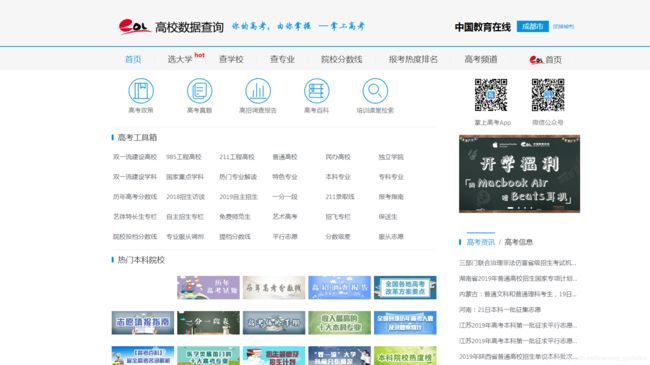The image size is (650, 365).
Task: Click the EOL 首页 logo in navigation bar
Action: click(x=546, y=60)
